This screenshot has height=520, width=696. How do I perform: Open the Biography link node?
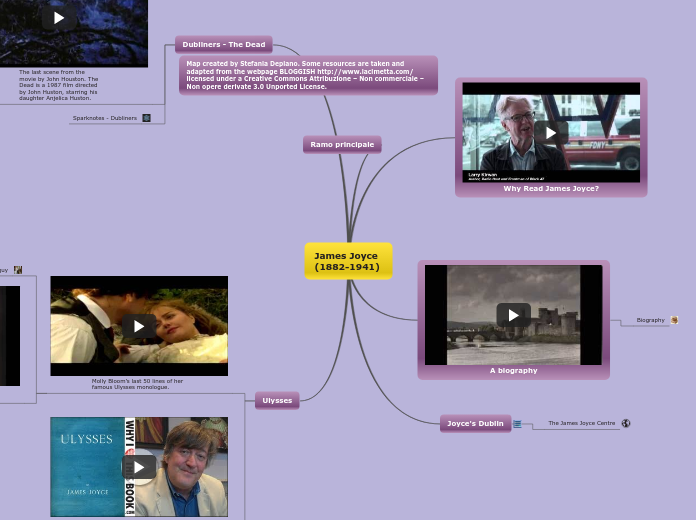click(x=650, y=320)
